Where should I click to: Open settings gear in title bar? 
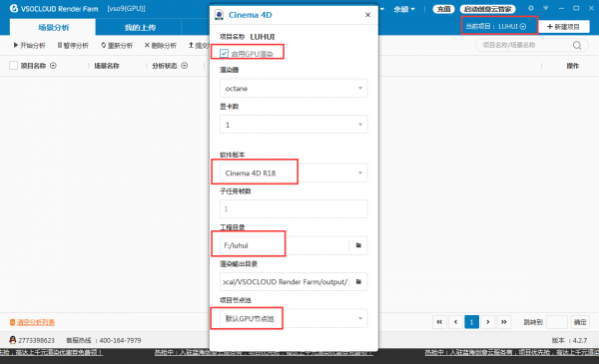(x=531, y=8)
